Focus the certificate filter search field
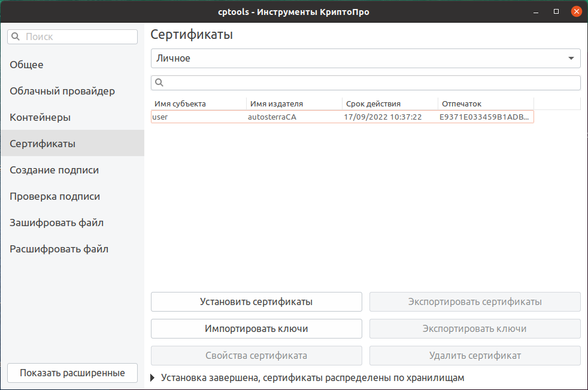The width and height of the screenshot is (588, 390). pyautogui.click(x=366, y=83)
